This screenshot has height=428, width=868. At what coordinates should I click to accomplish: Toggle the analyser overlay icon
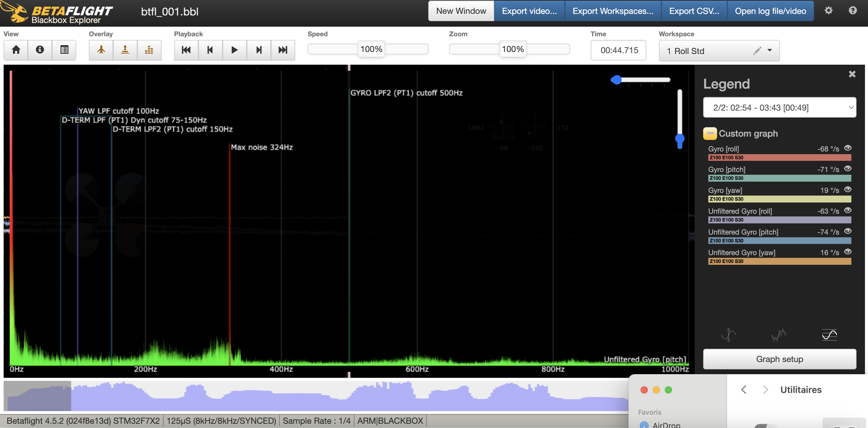(149, 50)
